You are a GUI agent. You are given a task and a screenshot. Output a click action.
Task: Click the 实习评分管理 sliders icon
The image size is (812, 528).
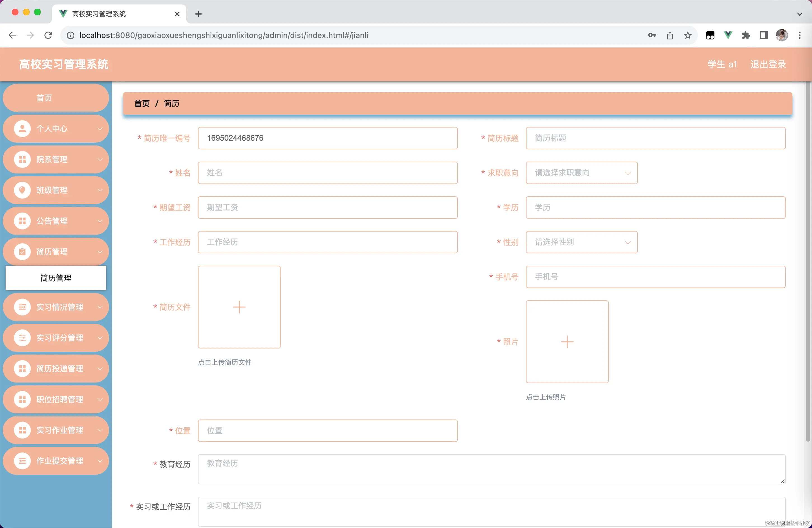22,338
